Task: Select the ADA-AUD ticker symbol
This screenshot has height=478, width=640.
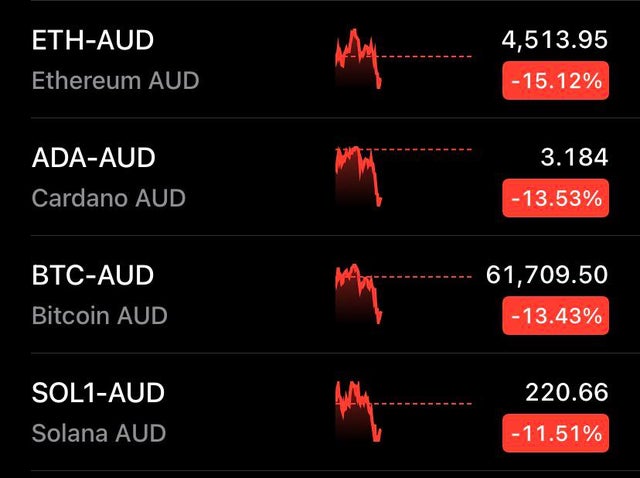Action: (x=93, y=158)
